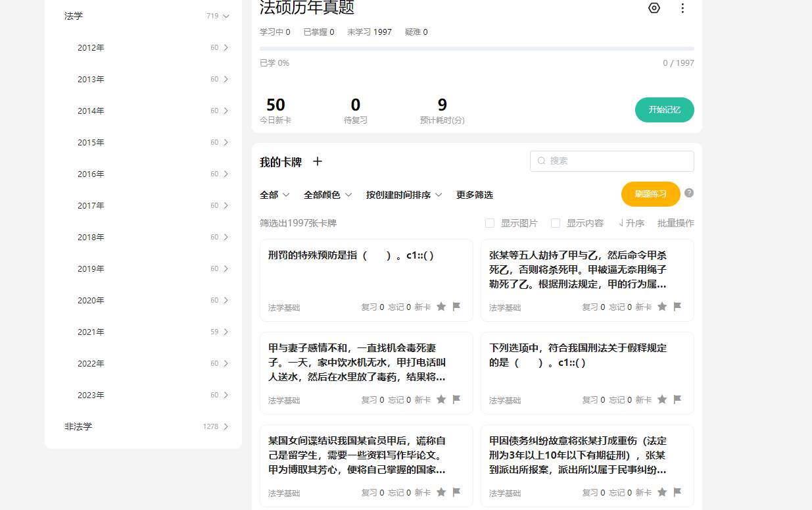Filter by 未学习 1997 status

pyautogui.click(x=370, y=32)
